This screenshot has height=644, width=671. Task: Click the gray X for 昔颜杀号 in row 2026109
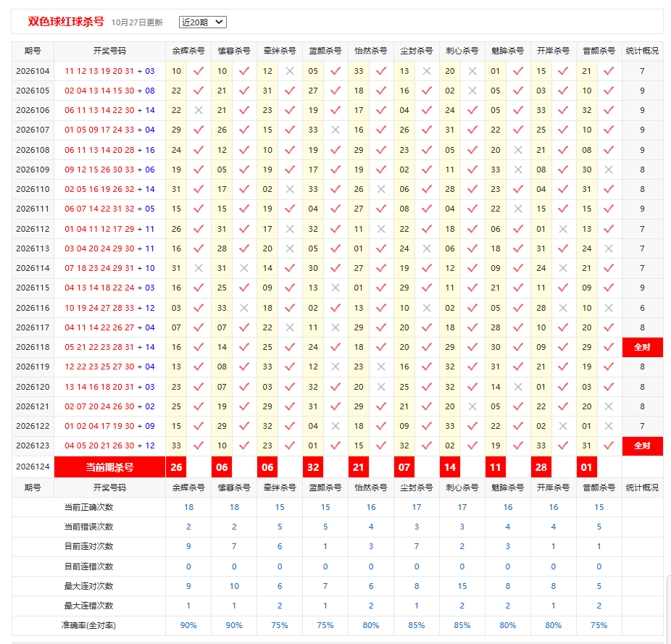609,170
